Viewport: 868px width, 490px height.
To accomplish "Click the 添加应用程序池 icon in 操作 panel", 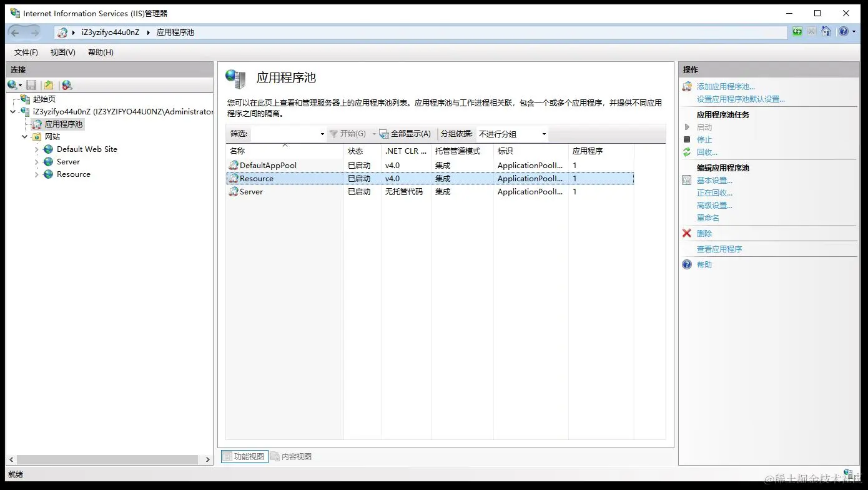I will click(x=687, y=87).
